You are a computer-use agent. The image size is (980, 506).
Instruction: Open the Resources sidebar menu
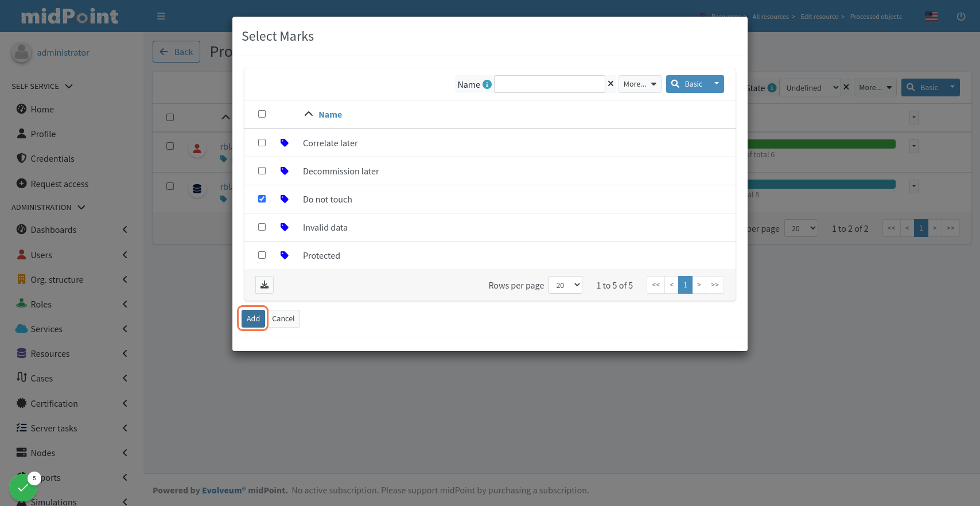tap(50, 354)
